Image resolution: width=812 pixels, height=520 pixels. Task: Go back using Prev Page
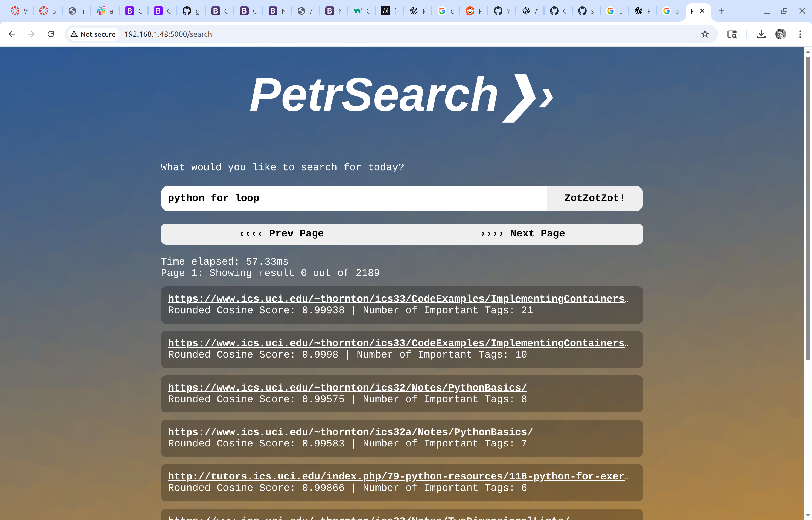point(282,233)
